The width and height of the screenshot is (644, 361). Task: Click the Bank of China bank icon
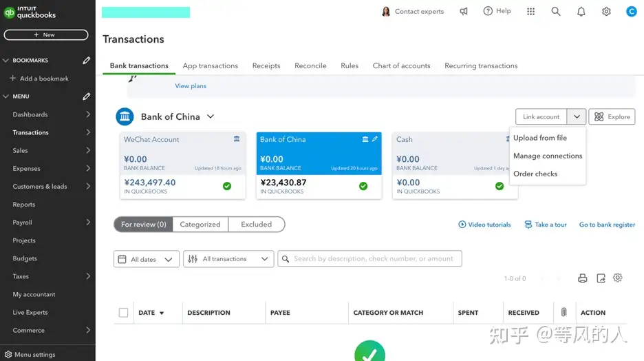125,116
